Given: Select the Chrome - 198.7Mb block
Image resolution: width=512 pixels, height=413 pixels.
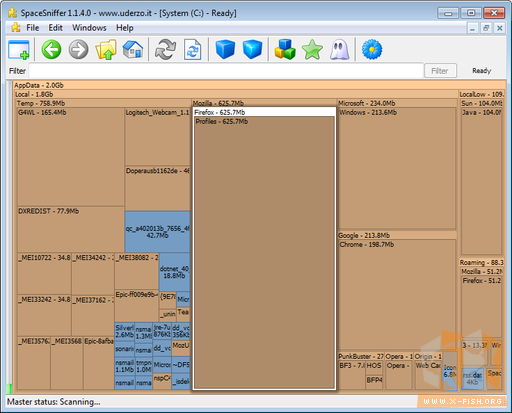Looking at the screenshot, I should [397, 295].
